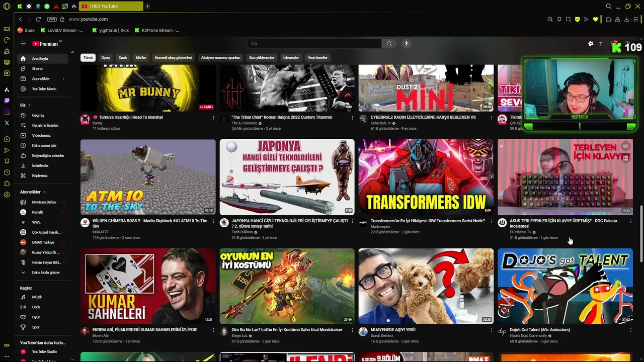Open Tarih Dükkanı channel link
Screen dimensions: 644x362
pyautogui.click(x=242, y=232)
